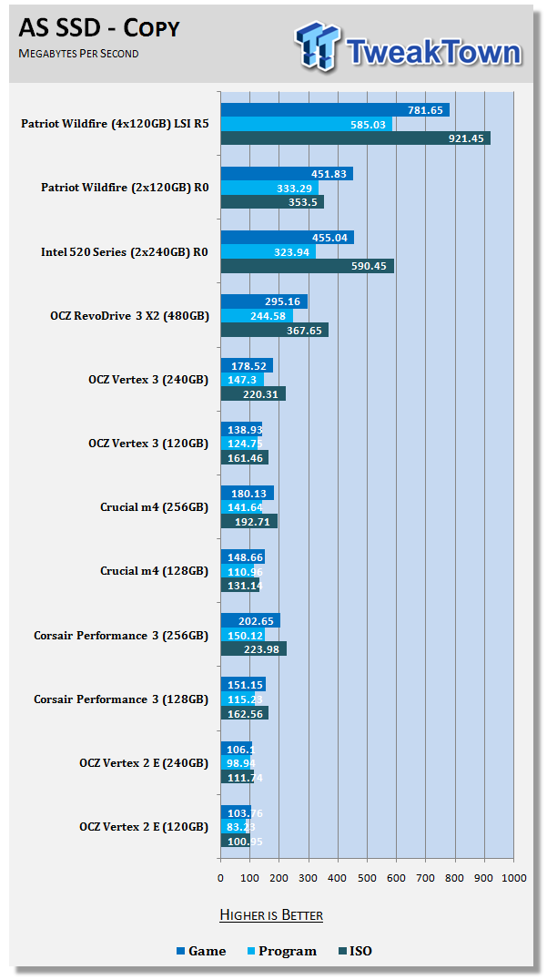Click the 590.45 ISO bar value
This screenshot has height=980, width=547.
coord(370,266)
